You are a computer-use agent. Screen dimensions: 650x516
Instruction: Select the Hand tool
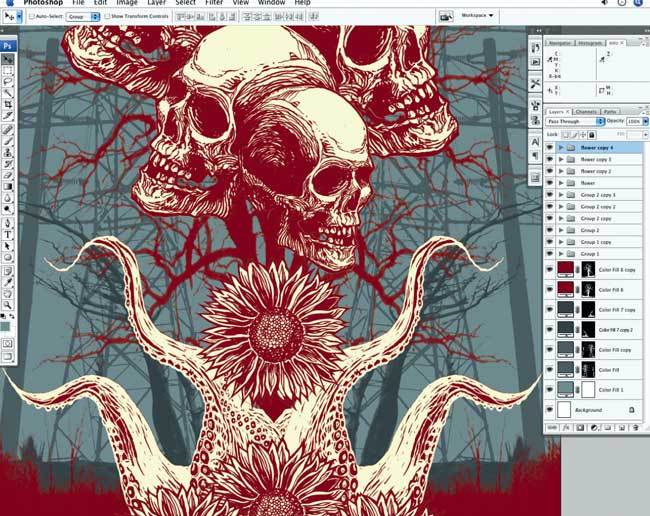click(x=8, y=294)
